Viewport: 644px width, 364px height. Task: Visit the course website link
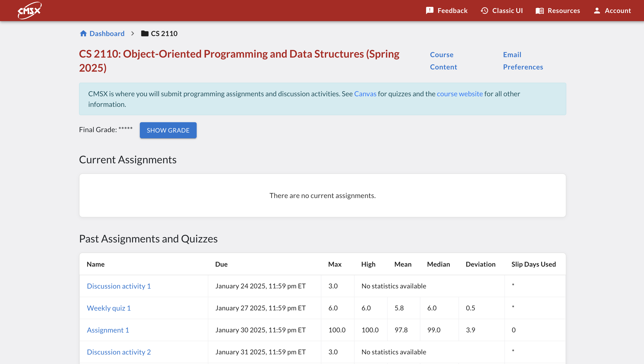pyautogui.click(x=460, y=94)
